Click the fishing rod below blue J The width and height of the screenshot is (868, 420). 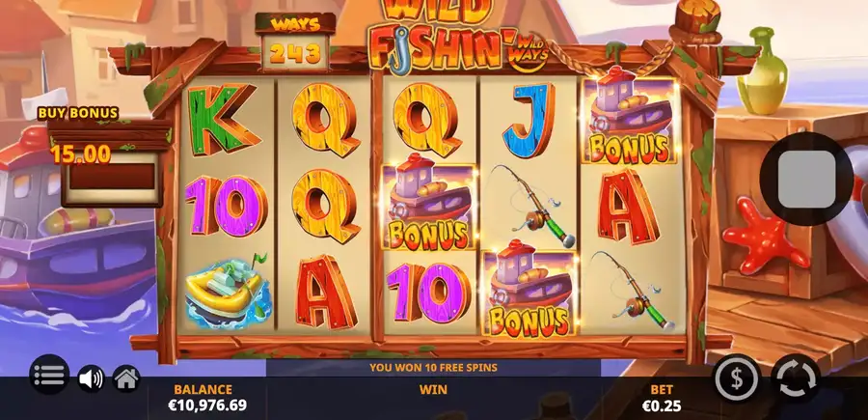[530, 206]
